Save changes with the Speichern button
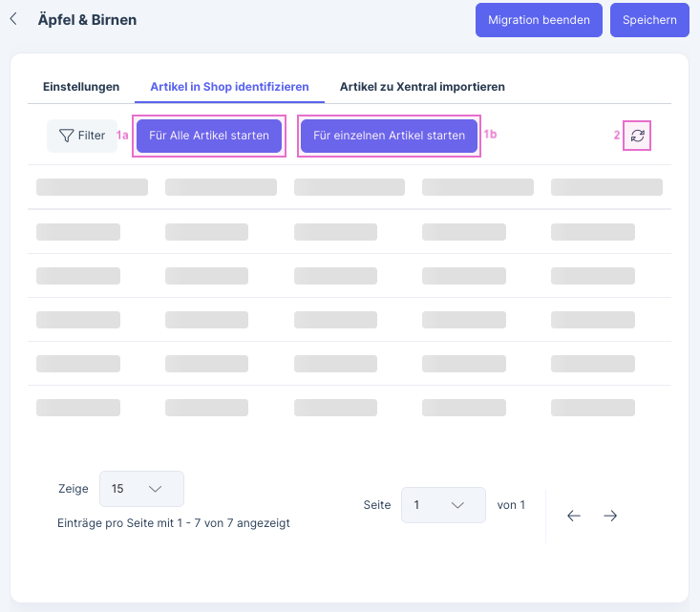Image resolution: width=700 pixels, height=612 pixels. (649, 19)
